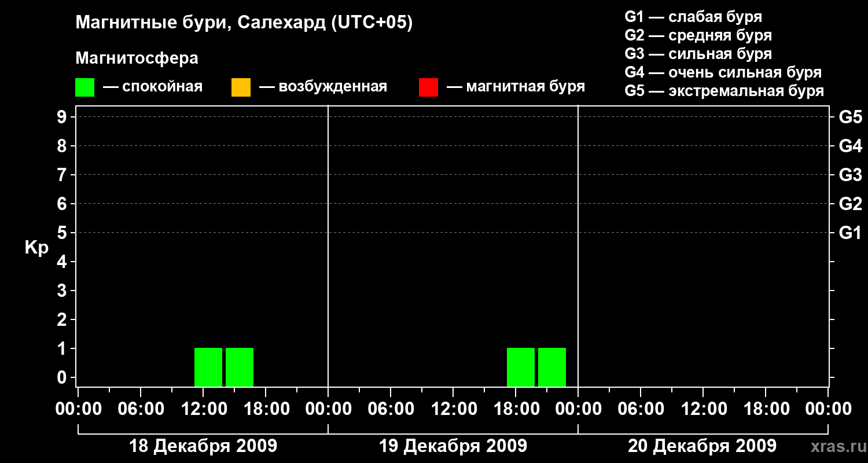Click the '12:00' tick label above 20 Декабря
Viewport: 868px width, 463px height.
coord(703,409)
